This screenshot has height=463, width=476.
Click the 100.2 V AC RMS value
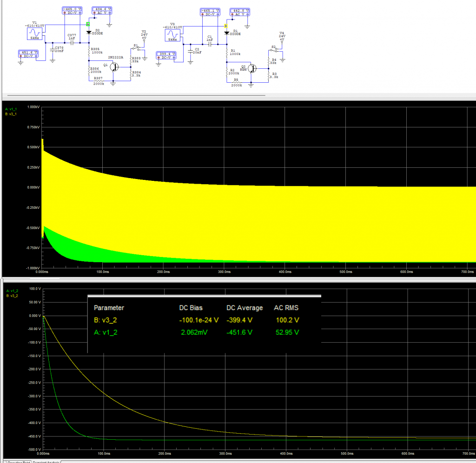pos(287,320)
